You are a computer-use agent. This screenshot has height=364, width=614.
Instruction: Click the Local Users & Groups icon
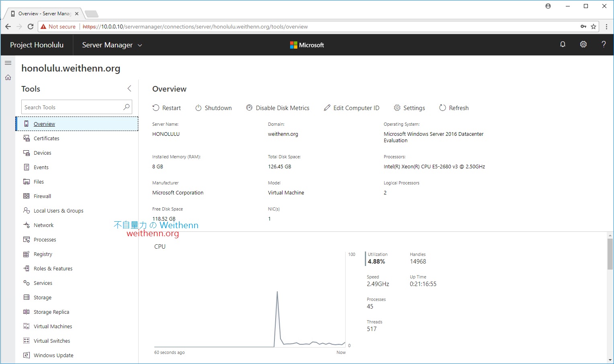[27, 211]
